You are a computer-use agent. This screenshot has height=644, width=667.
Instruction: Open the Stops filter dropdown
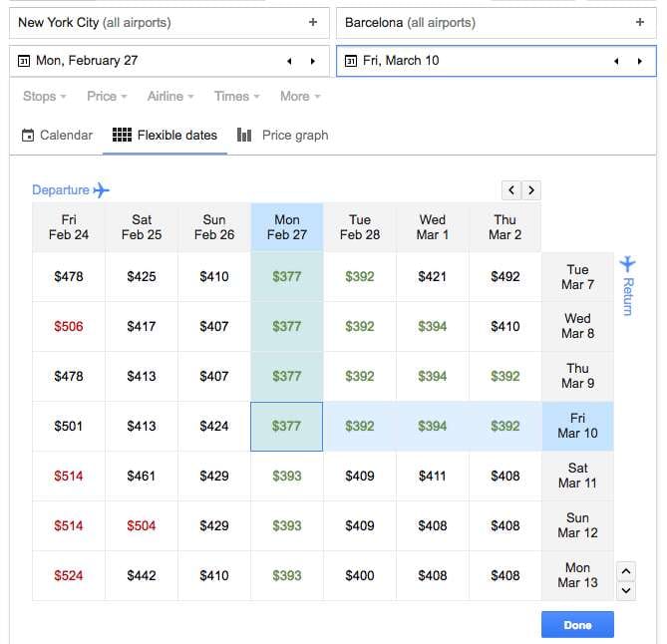point(45,97)
